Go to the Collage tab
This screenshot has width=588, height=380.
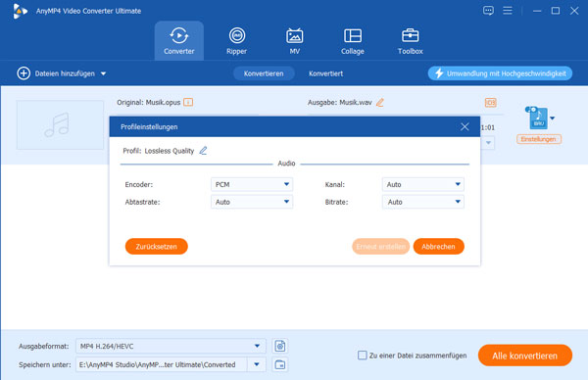click(353, 41)
